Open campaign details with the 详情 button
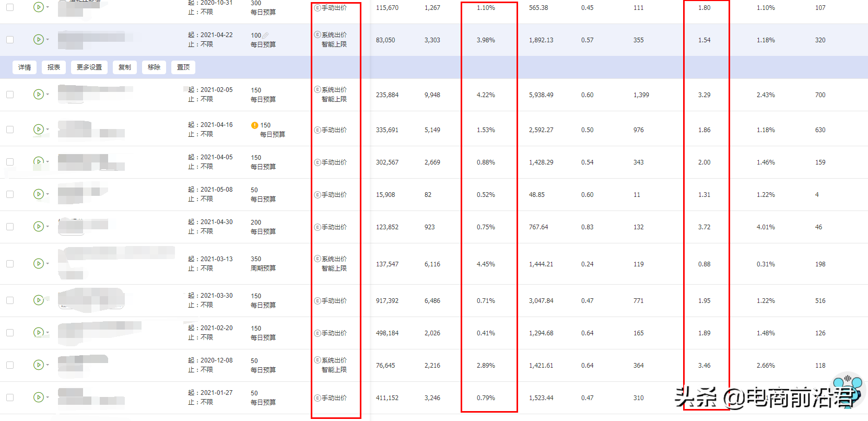 [25, 67]
